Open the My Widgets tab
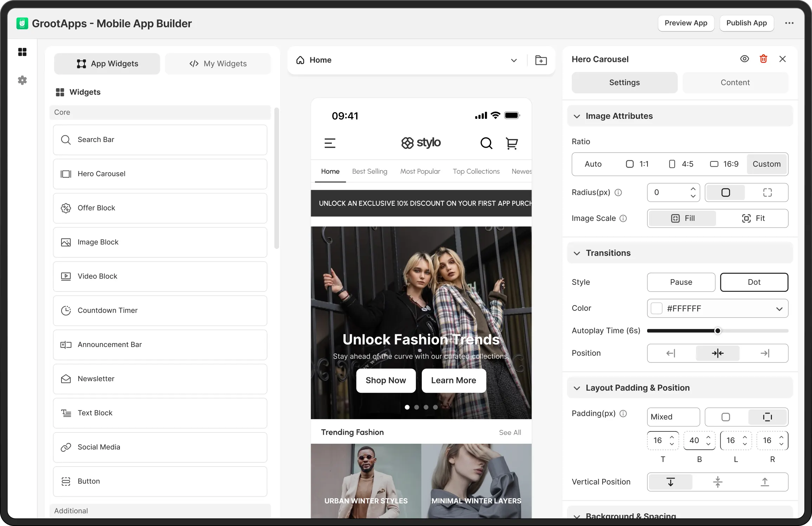This screenshot has height=526, width=812. pos(218,64)
